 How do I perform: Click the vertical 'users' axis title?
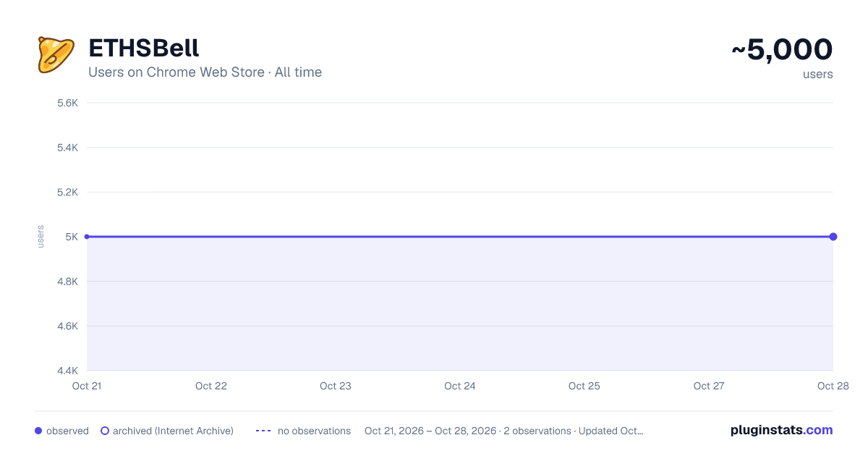click(x=41, y=237)
